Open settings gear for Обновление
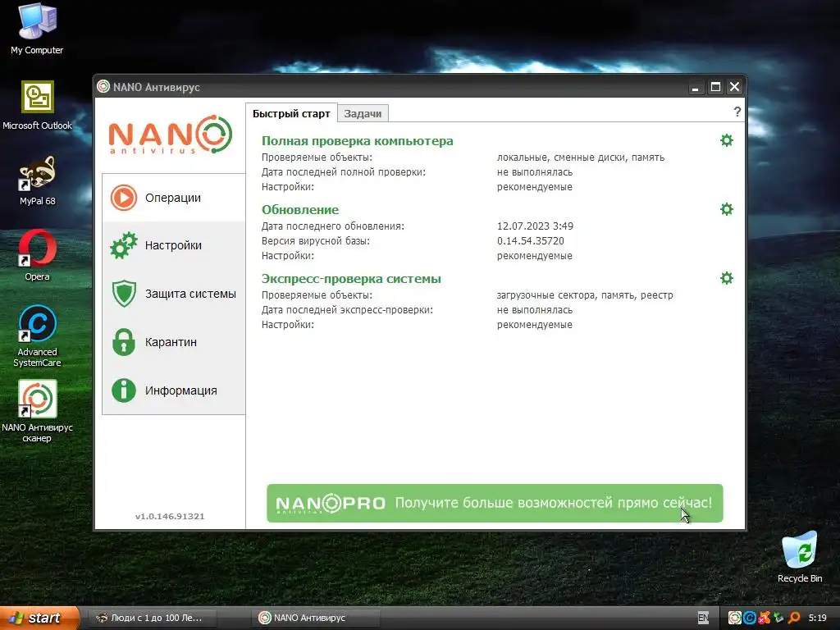 [727, 209]
